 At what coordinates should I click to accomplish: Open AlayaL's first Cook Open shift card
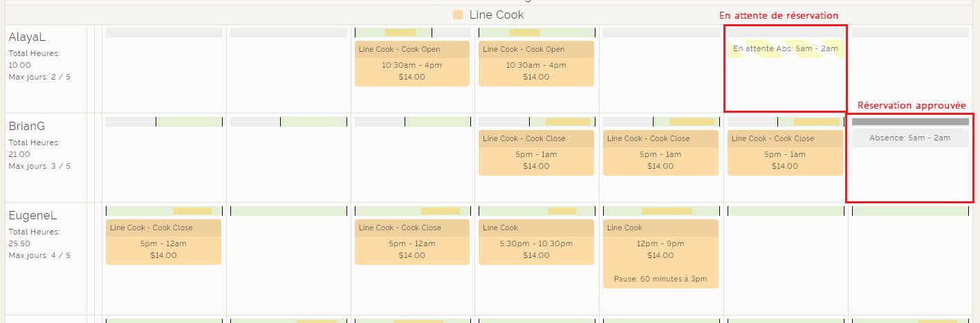412,64
